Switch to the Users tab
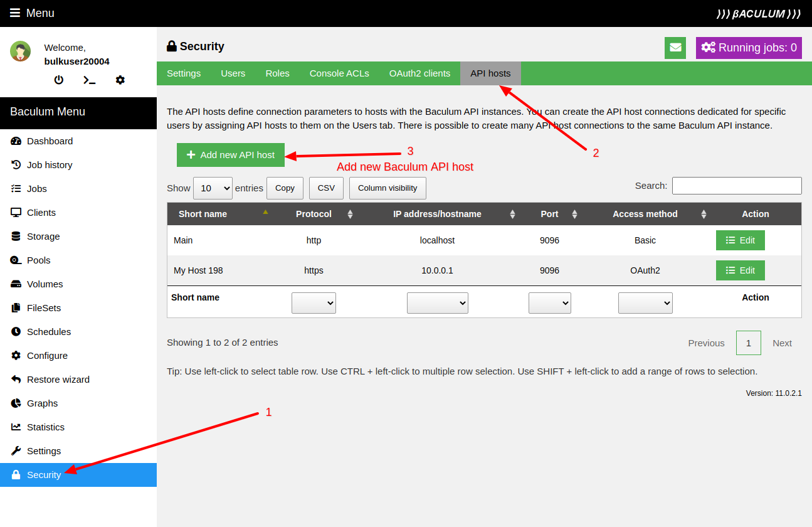 [233, 73]
